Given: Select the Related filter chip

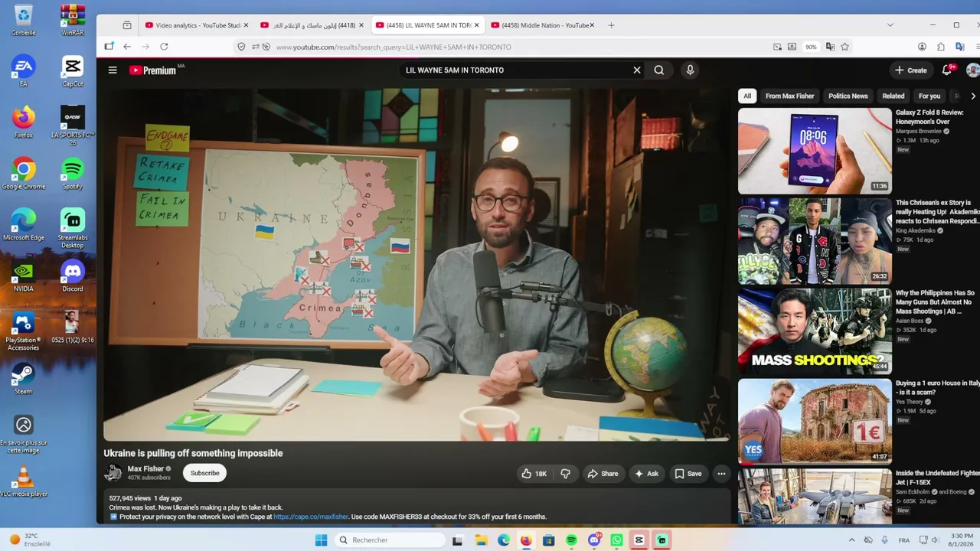Looking at the screenshot, I should (x=893, y=96).
